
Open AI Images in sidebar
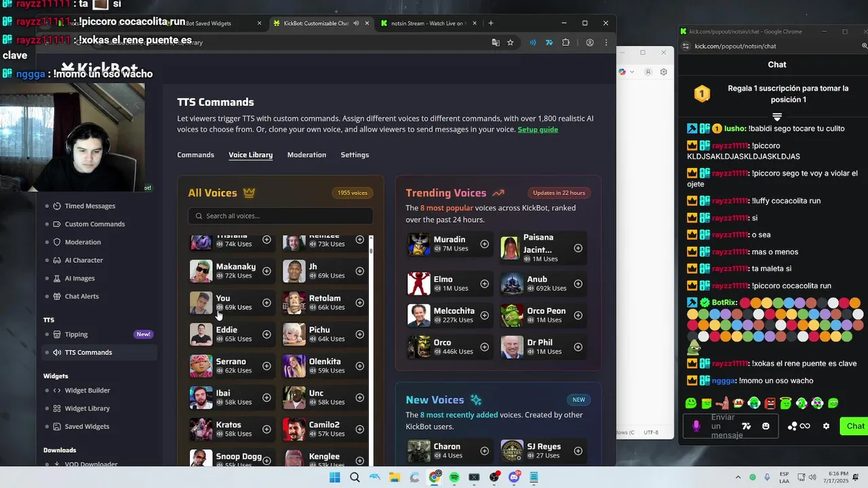(80, 279)
